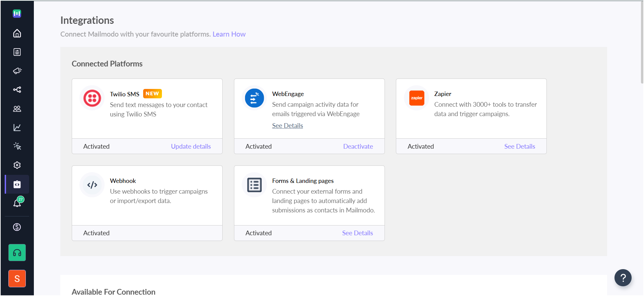Open the Home icon in sidebar

tap(17, 33)
